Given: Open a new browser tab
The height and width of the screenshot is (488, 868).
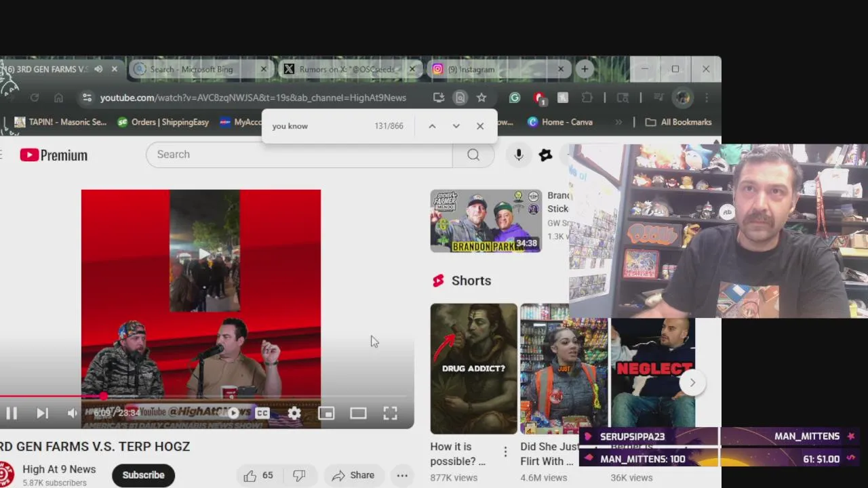Looking at the screenshot, I should click(585, 69).
